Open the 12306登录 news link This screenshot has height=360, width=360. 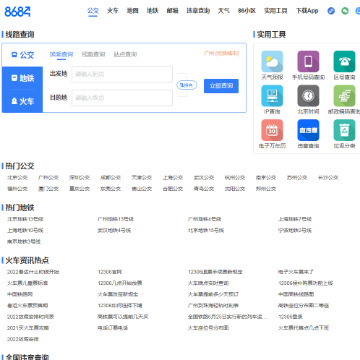(x=290, y=317)
